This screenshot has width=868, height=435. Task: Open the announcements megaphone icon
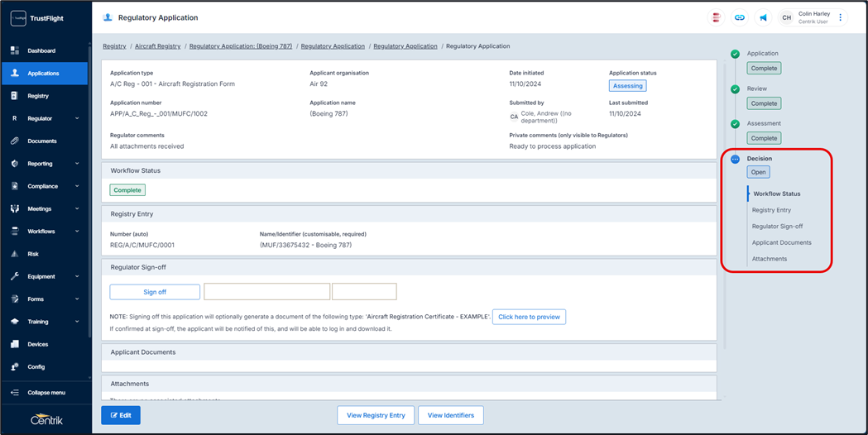coord(763,17)
